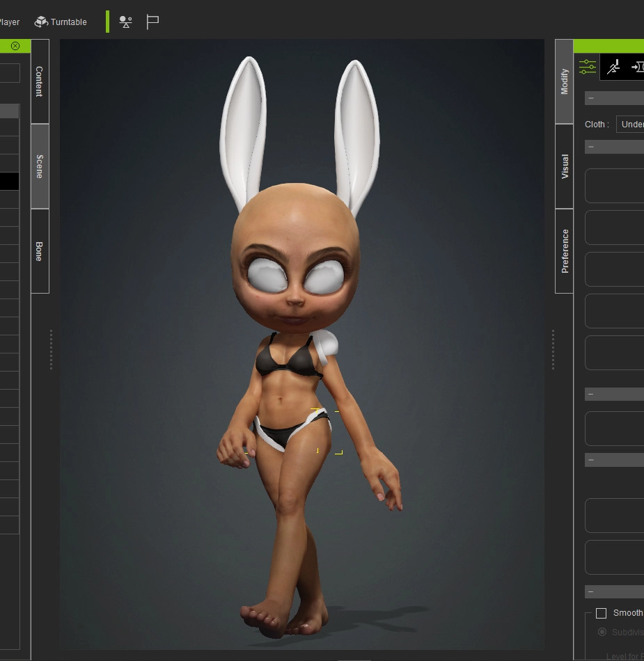
Task: Open the Visual side tab
Action: pyautogui.click(x=565, y=166)
